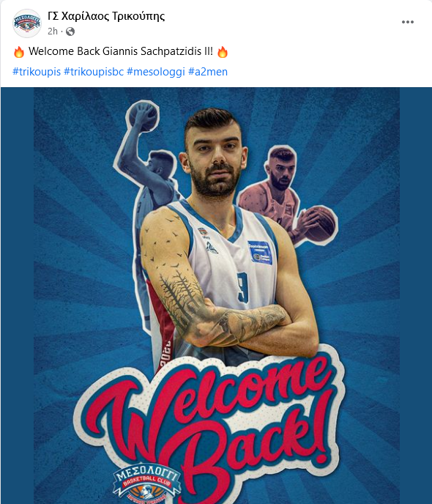Click the globe public audience icon
Image resolution: width=432 pixels, height=504 pixels.
pos(70,31)
